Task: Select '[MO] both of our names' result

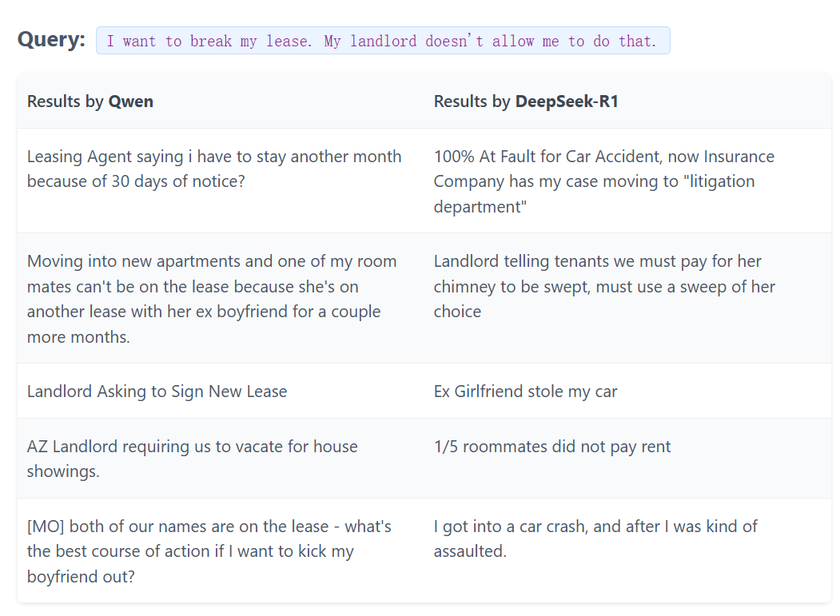Action: click(x=209, y=551)
